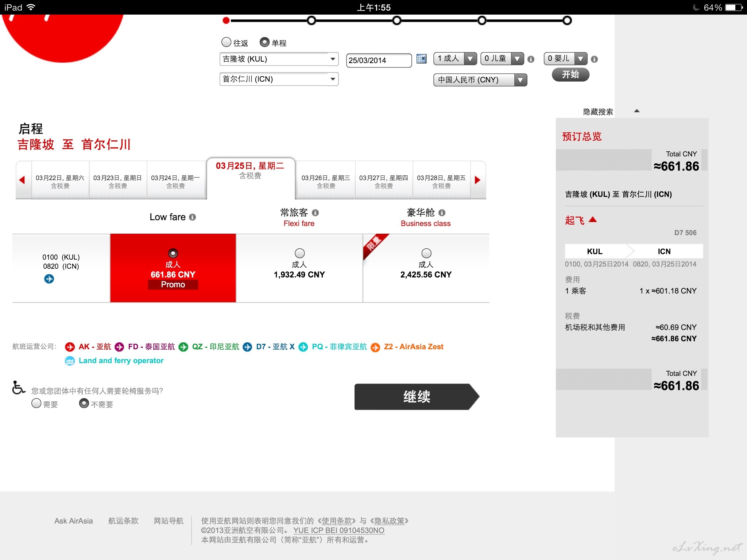
Task: Open YUE ICP BEI 09104530NO link
Action: coord(339,530)
